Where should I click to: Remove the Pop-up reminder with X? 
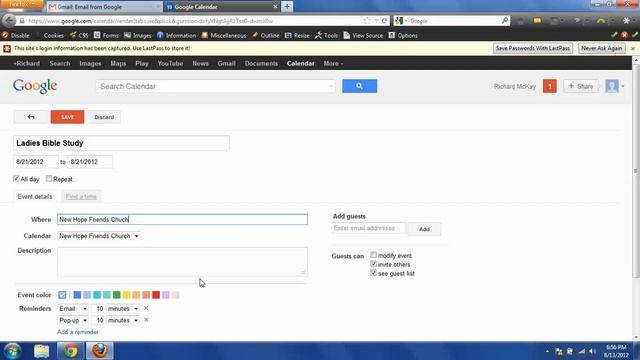146,320
